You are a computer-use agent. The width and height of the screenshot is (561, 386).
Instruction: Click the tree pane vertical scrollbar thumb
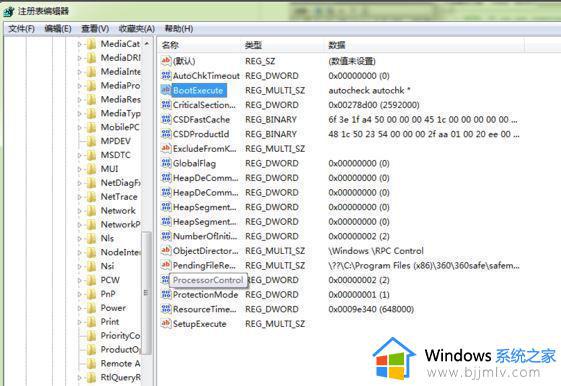147,293
